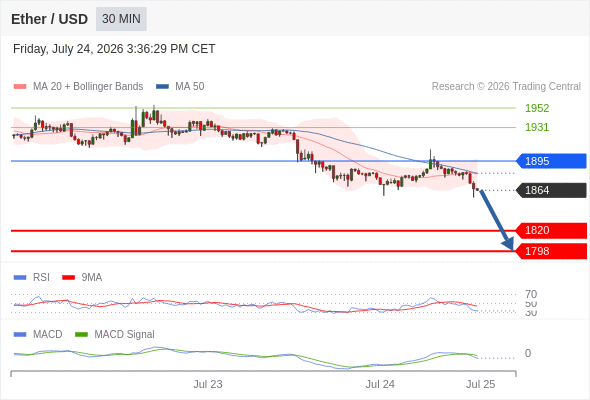Select the 1864 current price label

pyautogui.click(x=551, y=190)
